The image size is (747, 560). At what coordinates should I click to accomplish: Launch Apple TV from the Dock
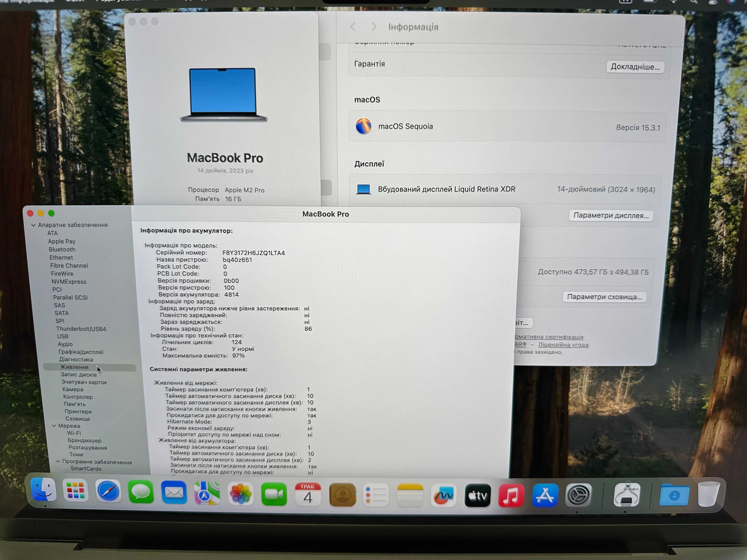point(477,495)
